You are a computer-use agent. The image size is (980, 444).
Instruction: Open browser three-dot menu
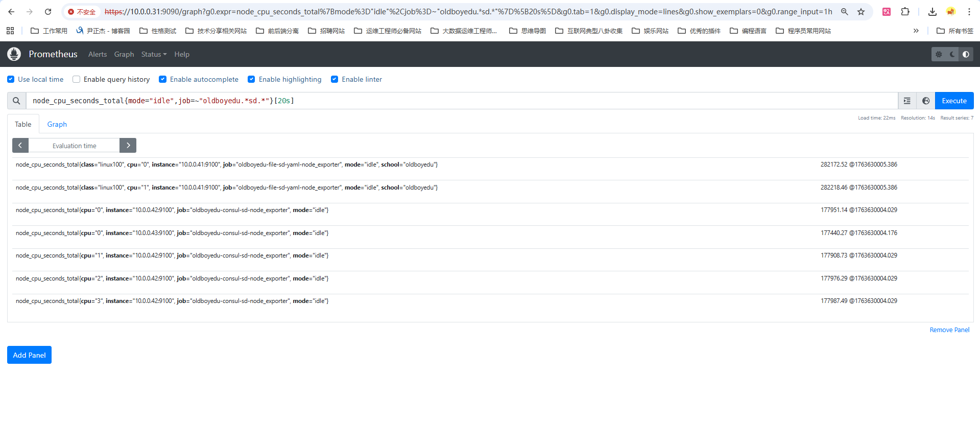click(969, 12)
